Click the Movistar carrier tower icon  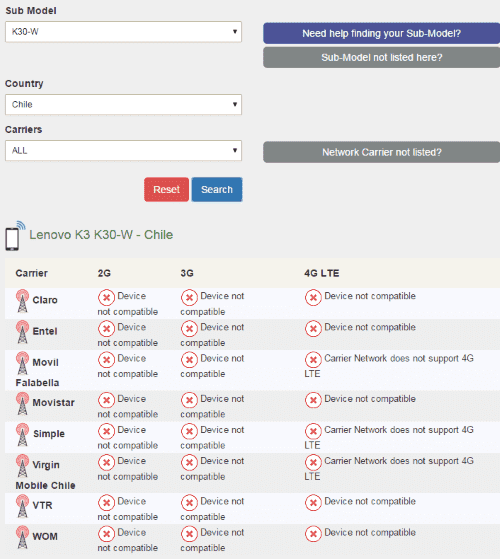tap(22, 403)
